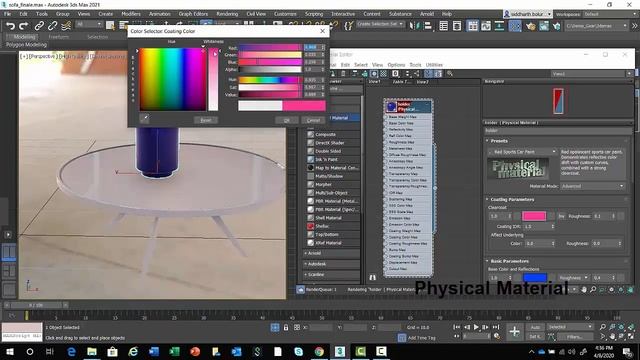Screen dimensions: 640x360
Task: Switch to the Freeform ribbon tab
Action: pos(59,37)
